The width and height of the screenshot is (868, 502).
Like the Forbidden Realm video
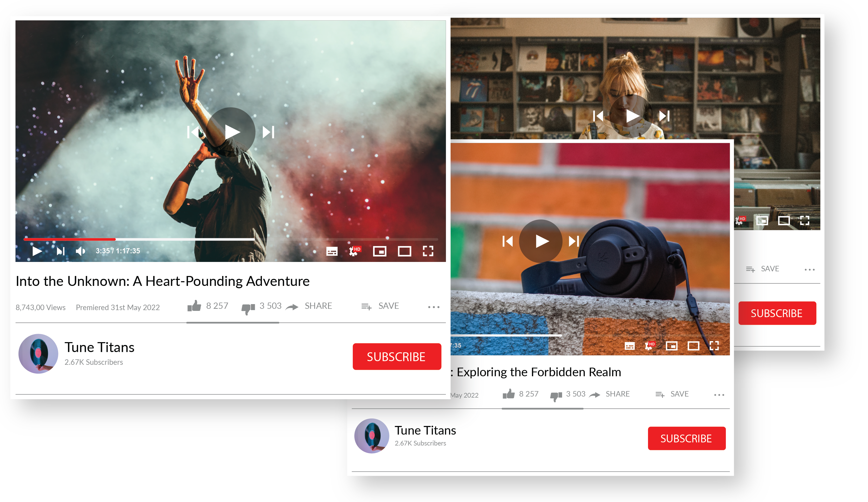click(x=508, y=394)
